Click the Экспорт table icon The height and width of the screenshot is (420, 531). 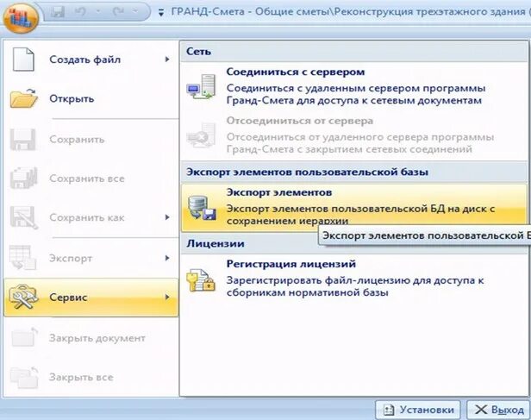coord(22,258)
